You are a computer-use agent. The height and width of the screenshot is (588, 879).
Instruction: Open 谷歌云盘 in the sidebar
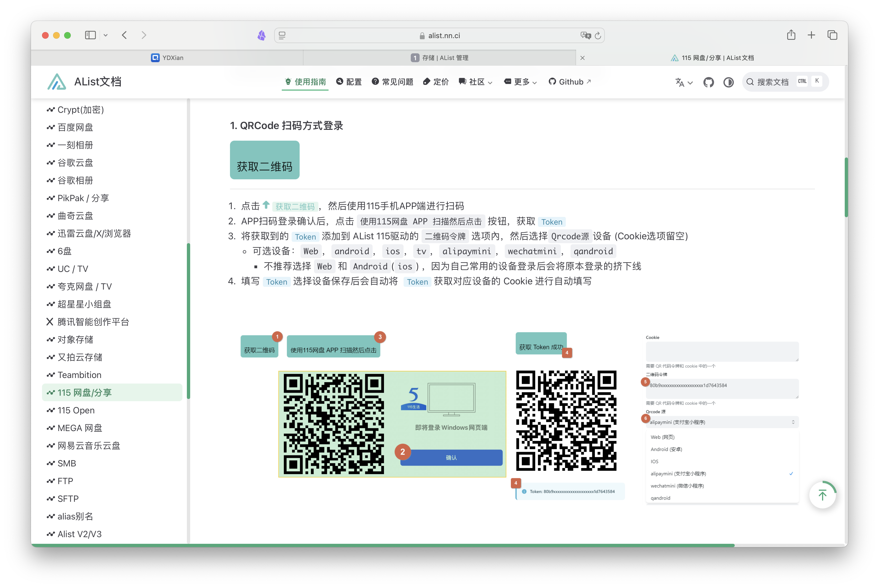(x=112, y=163)
